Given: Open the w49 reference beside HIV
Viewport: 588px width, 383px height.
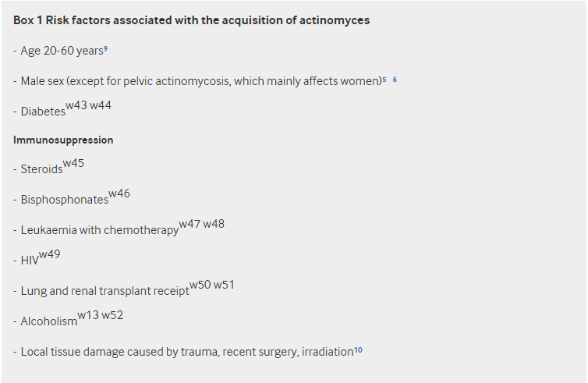Looking at the screenshot, I should point(49,254).
